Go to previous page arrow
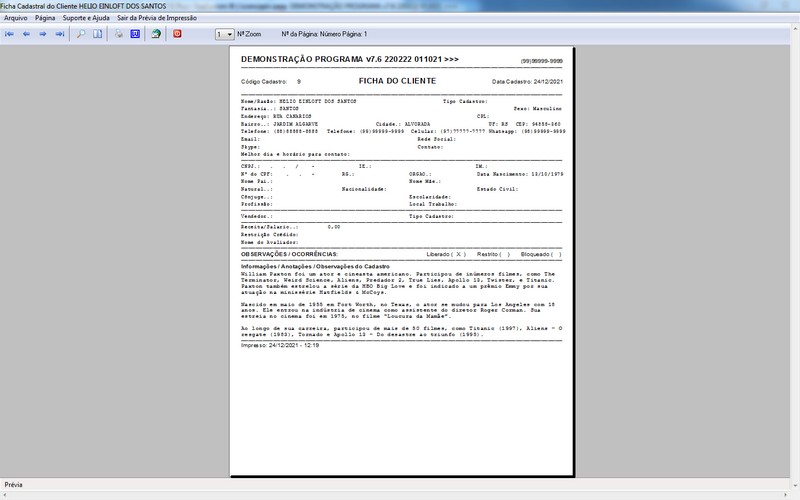The width and height of the screenshot is (800, 500). (26, 34)
